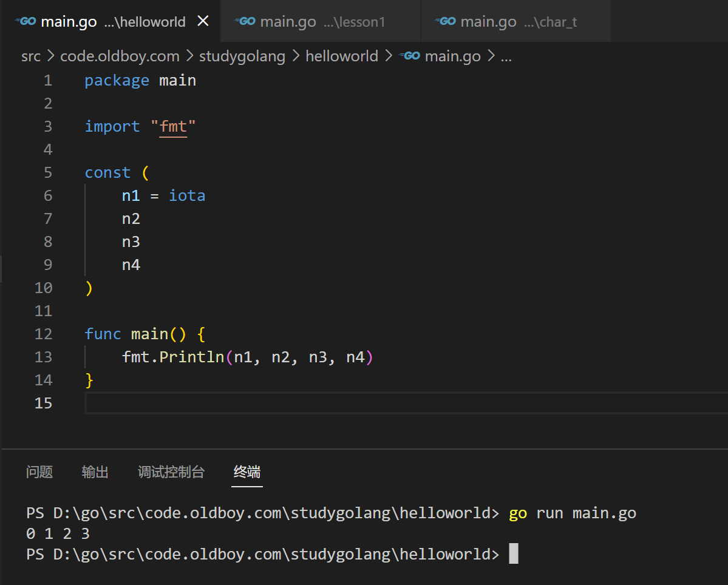Viewport: 728px width, 585px height.
Task: Open the 问题 (Problems) panel tab
Action: coord(39,472)
